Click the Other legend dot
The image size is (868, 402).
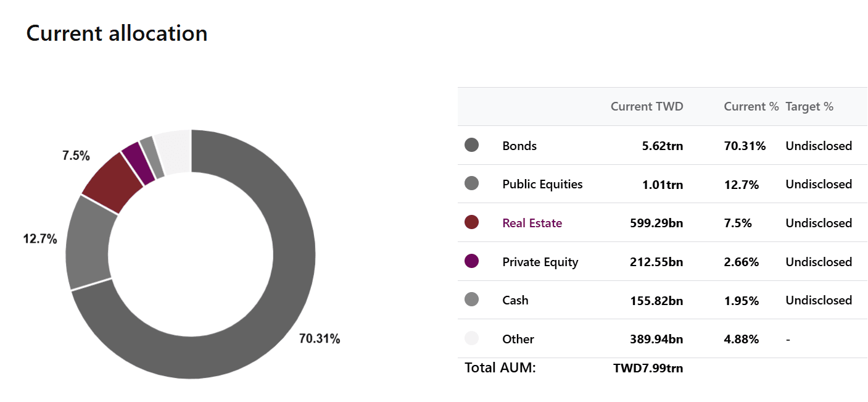click(471, 338)
